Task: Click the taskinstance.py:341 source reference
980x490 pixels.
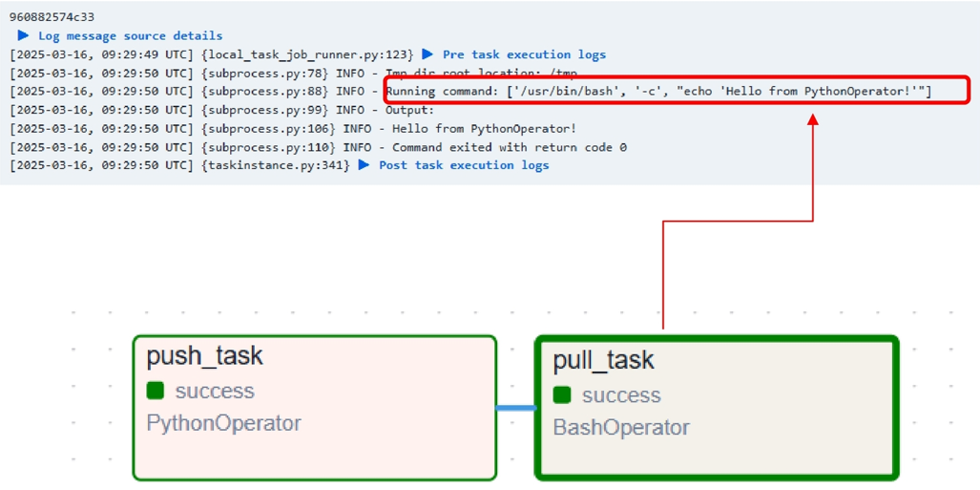Action: click(x=277, y=165)
